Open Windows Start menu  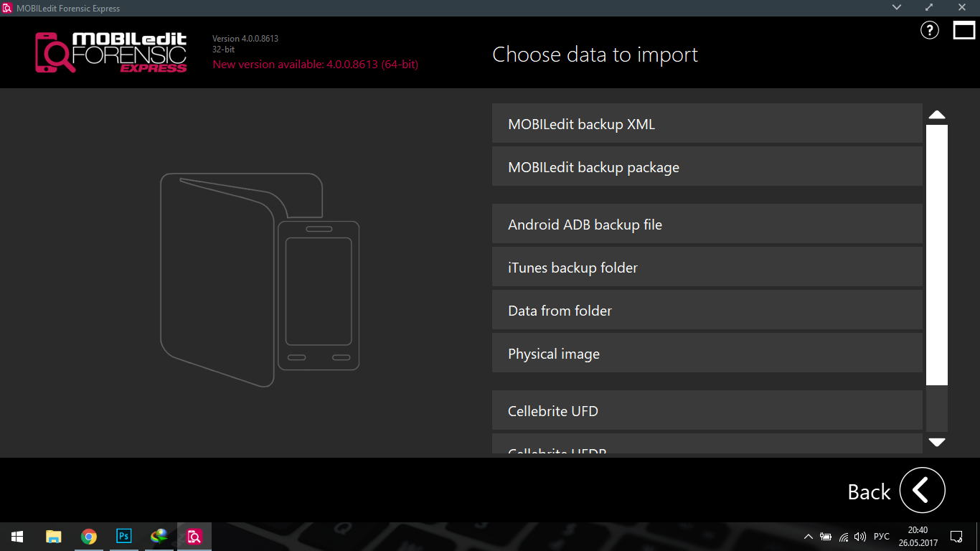point(17,537)
